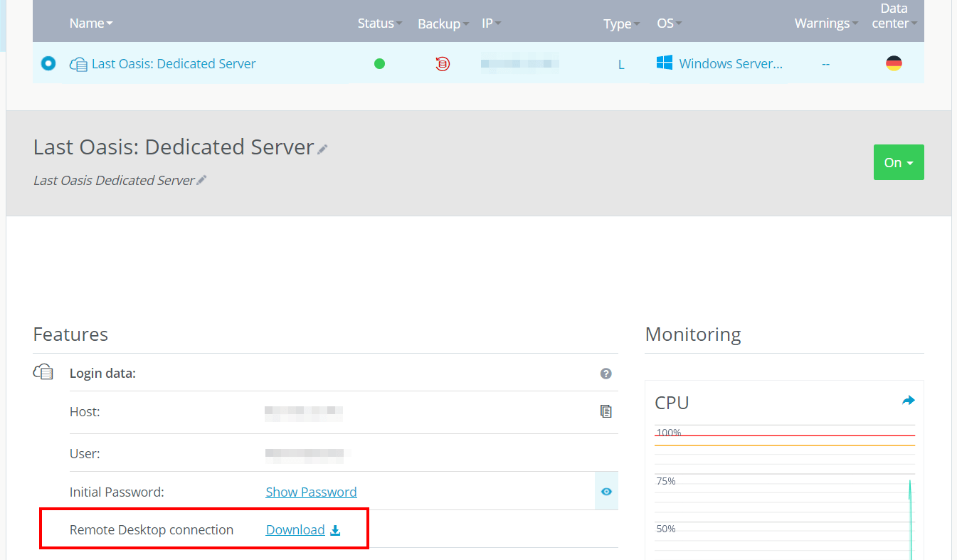The height and width of the screenshot is (560, 957).
Task: Click the backup status icon in server row
Action: pyautogui.click(x=443, y=64)
